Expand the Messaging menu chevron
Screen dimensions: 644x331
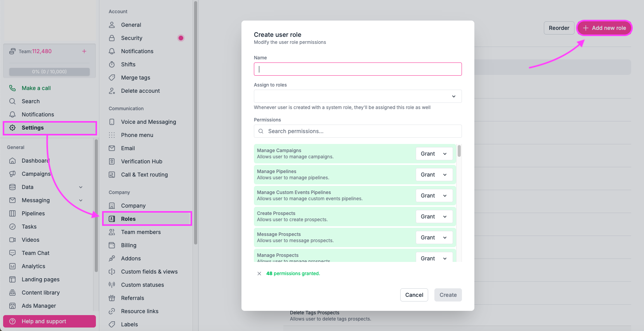pyautogui.click(x=81, y=200)
